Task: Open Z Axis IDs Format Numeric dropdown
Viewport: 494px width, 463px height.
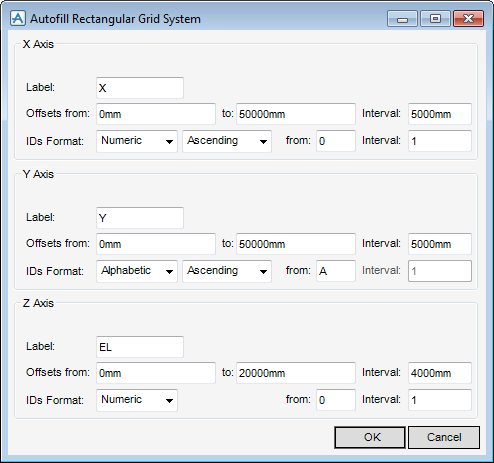Action: point(137,400)
